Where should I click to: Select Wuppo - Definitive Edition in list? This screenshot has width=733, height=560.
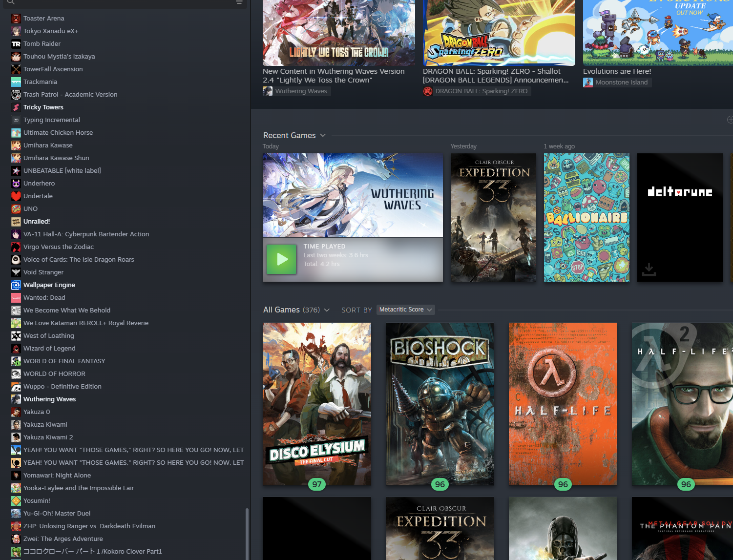[x=63, y=387]
